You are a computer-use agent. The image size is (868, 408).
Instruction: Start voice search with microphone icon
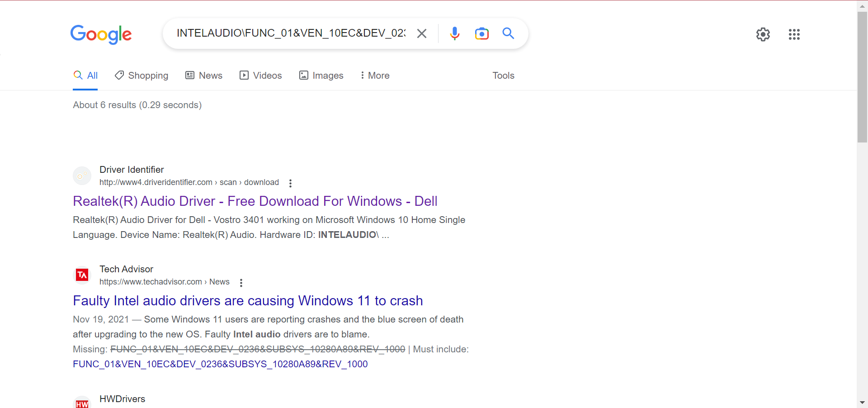tap(455, 33)
